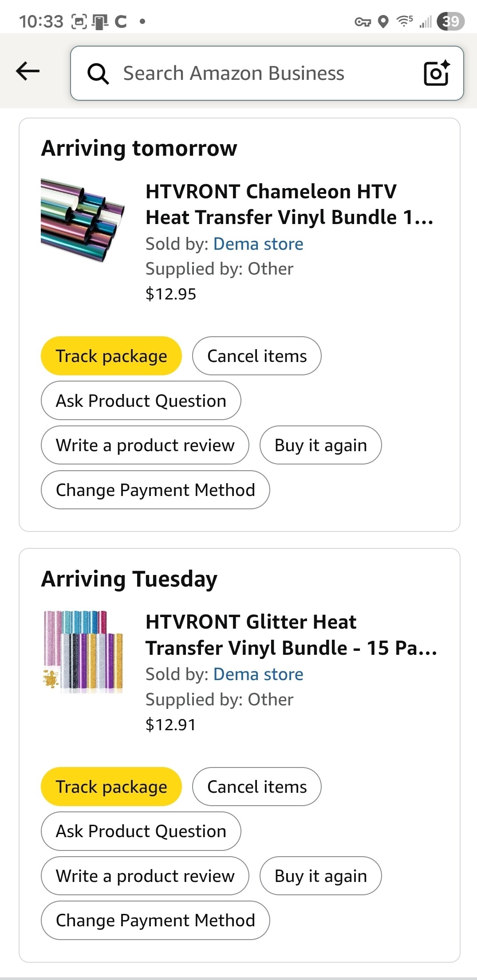Open the Glitter vinyl bundle thumbnail
Screen dimensions: 477x980
tap(83, 652)
